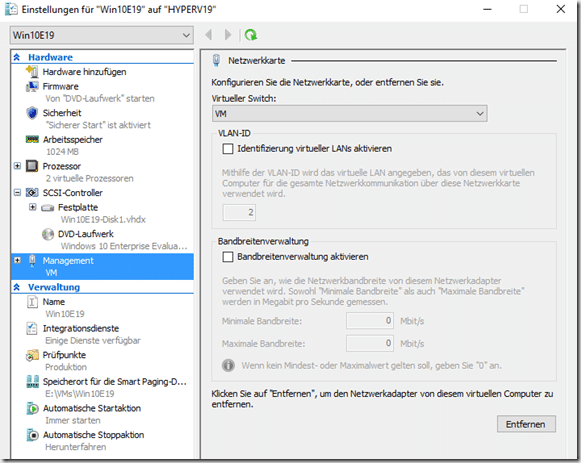
Task: Click the forward navigation arrow icon
Action: point(228,35)
